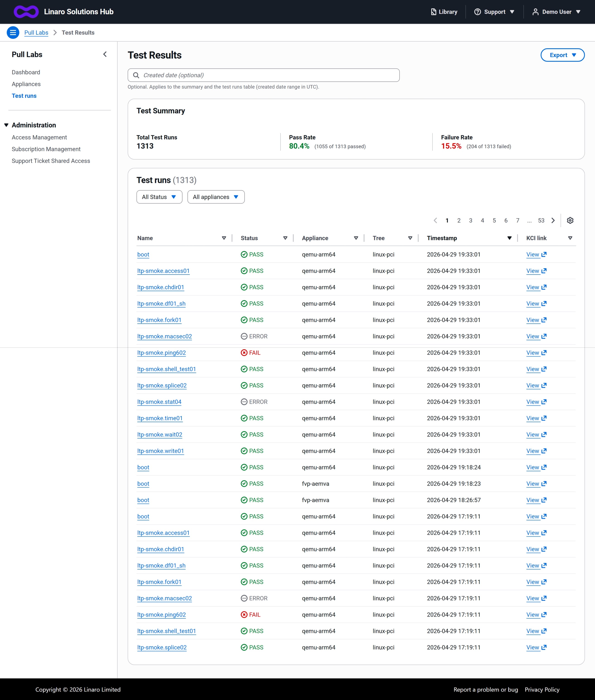
Task: Open ltp-smoke.access01 test at 19:33:01
Action: (163, 271)
